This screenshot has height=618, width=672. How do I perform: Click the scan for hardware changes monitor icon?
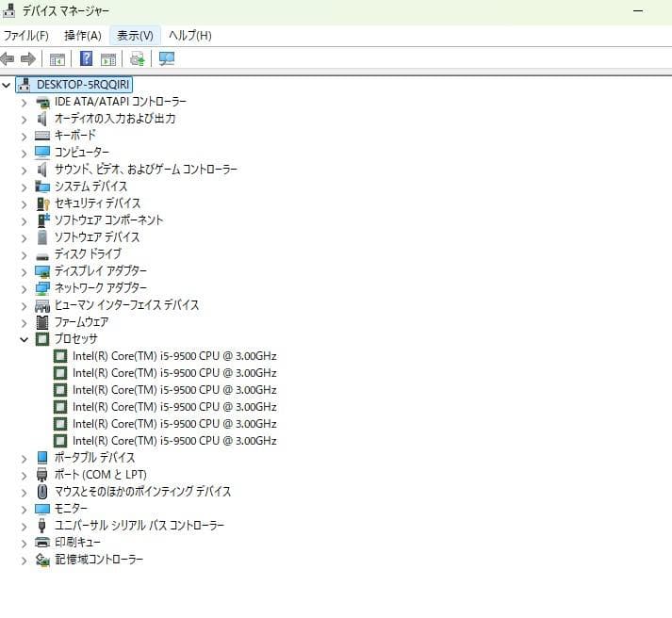click(167, 58)
